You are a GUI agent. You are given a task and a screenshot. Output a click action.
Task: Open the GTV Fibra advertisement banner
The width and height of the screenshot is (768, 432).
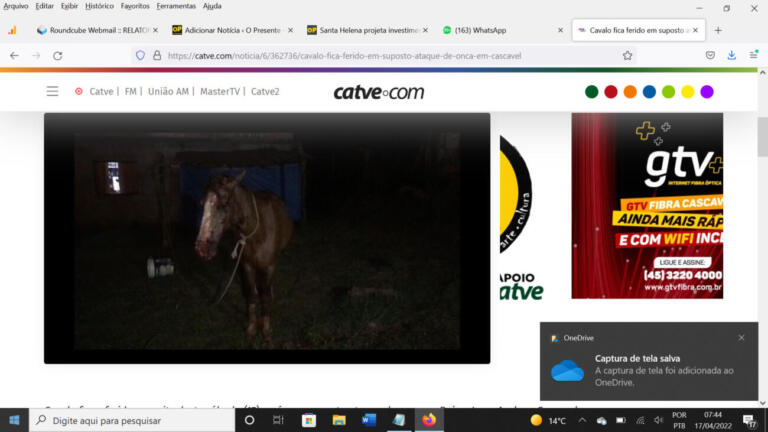click(x=647, y=206)
